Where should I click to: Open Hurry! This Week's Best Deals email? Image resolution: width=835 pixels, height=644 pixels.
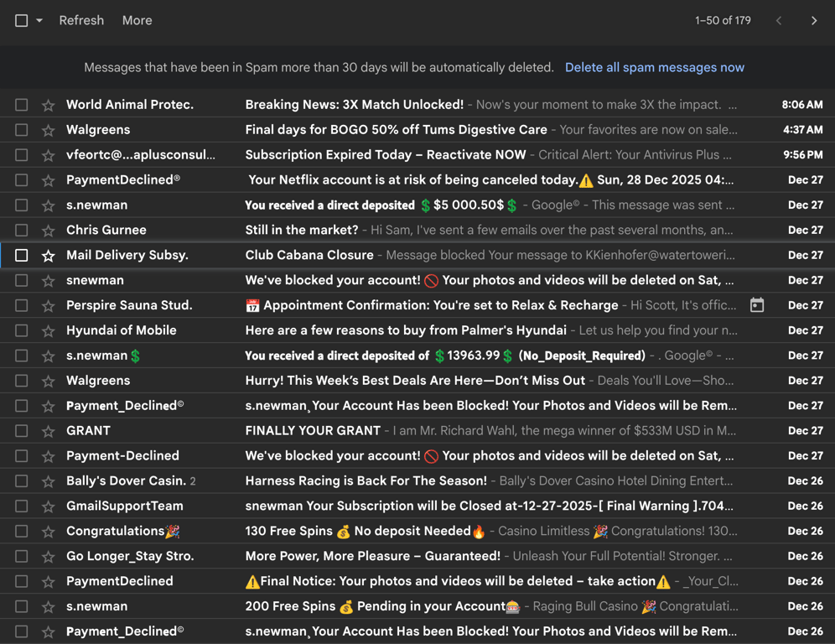click(415, 381)
